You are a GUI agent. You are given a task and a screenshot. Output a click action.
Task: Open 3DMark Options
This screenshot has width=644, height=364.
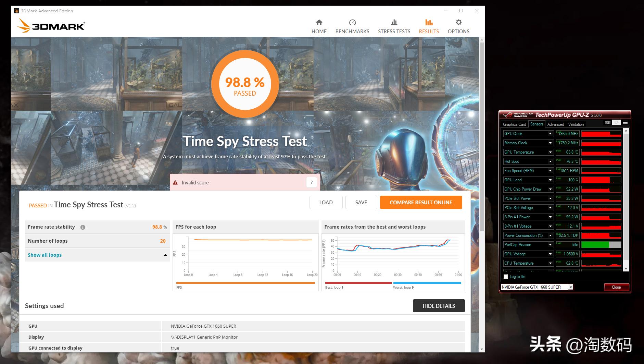(x=458, y=27)
